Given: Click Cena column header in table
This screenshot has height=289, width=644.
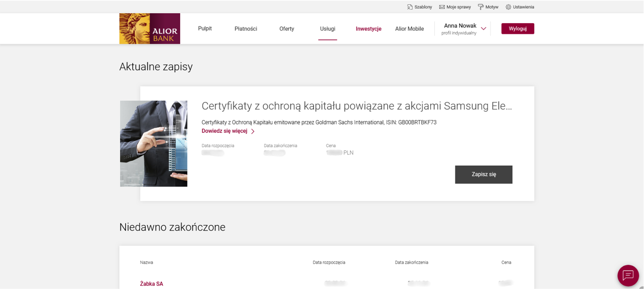Looking at the screenshot, I should (x=506, y=262).
